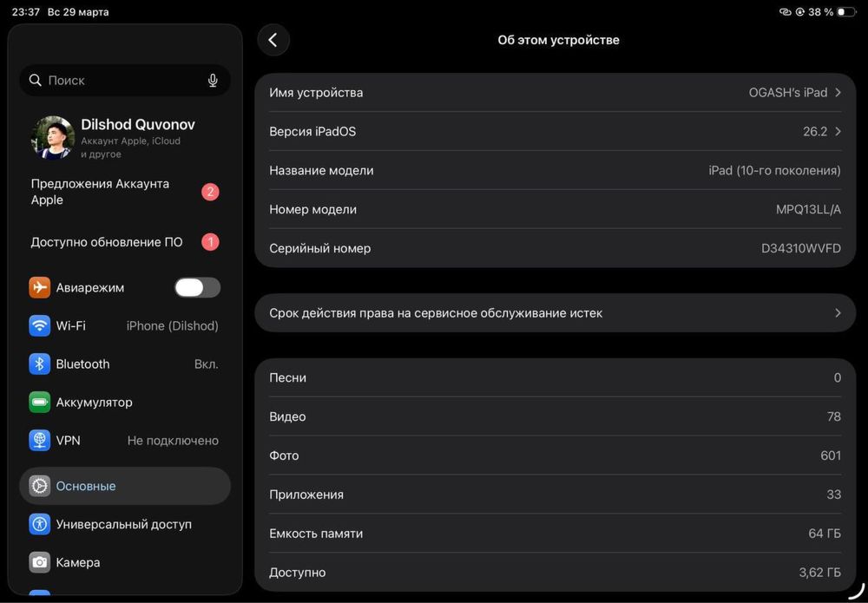868x603 pixels.
Task: Click the iPhone (Dilshod) network name
Action: [x=172, y=326]
